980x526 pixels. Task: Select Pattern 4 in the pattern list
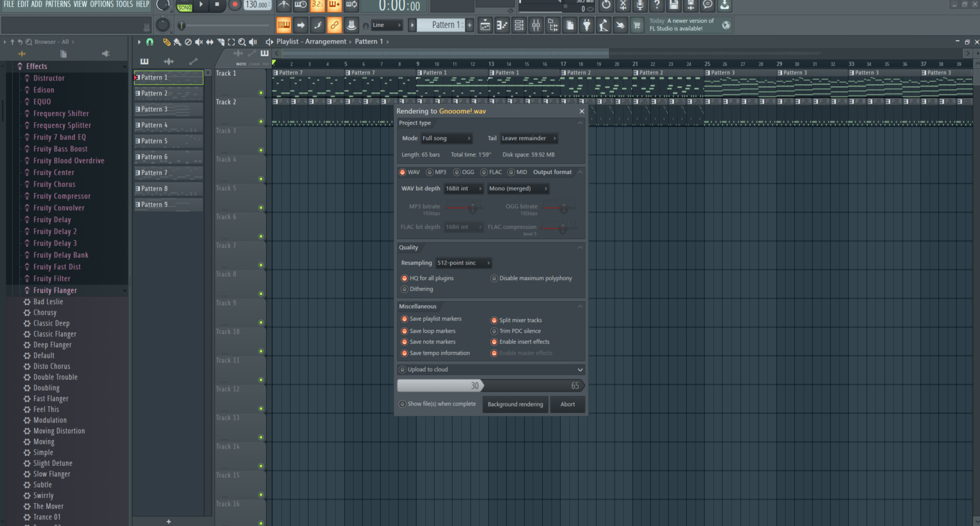(x=168, y=125)
